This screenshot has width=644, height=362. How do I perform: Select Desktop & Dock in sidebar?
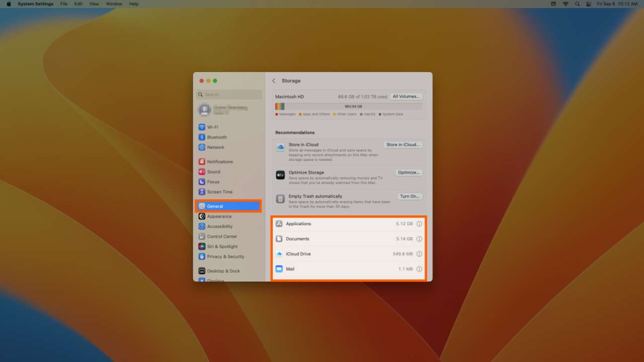222,270
